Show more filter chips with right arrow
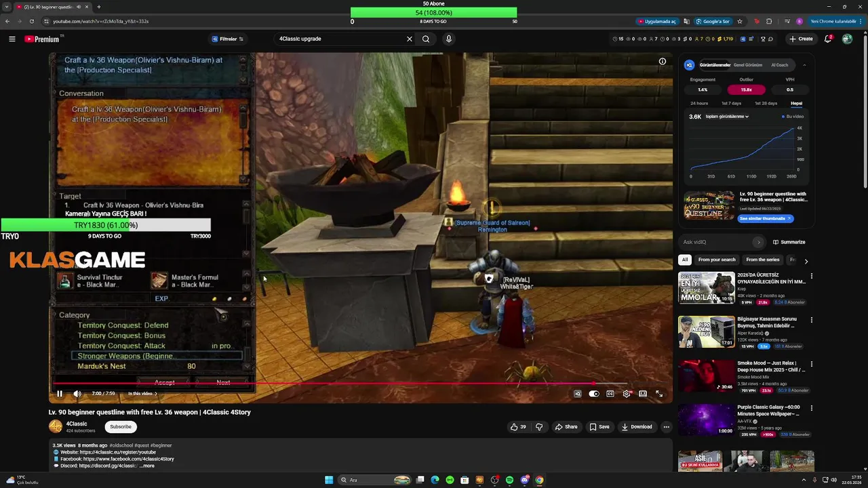This screenshot has width=868, height=488. coord(806,260)
